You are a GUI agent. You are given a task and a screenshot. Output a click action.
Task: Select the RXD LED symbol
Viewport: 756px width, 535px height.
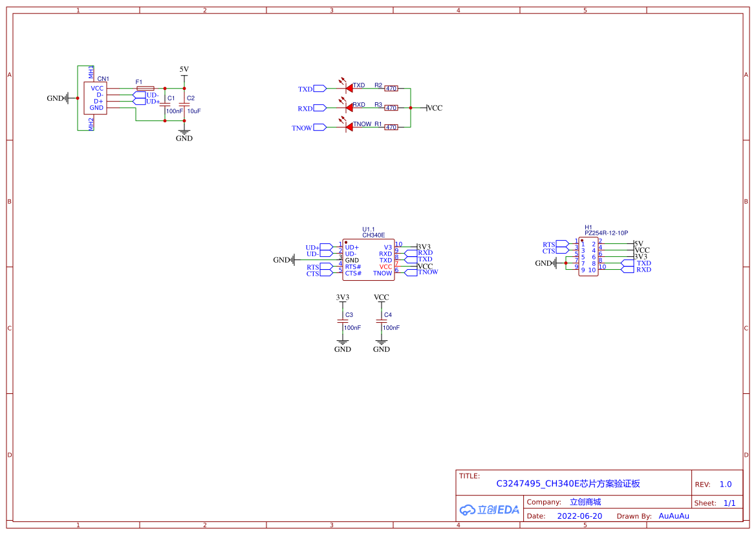[x=349, y=107]
